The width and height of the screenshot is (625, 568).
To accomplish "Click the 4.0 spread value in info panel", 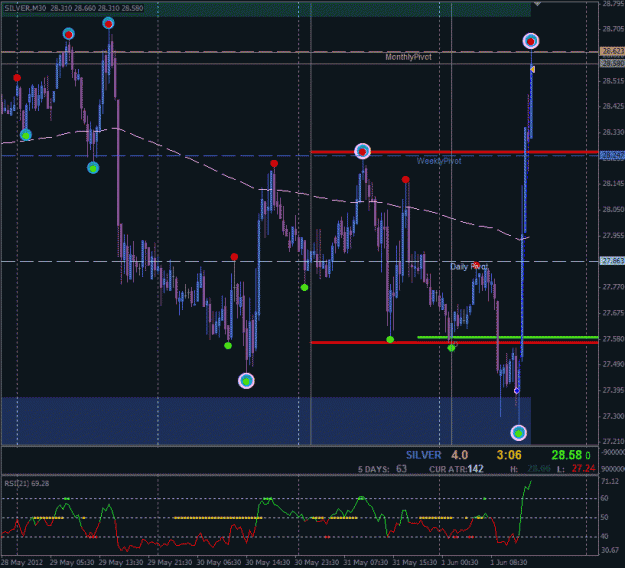I will tap(460, 455).
